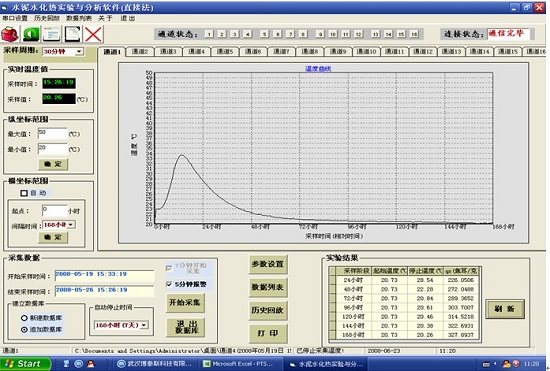This screenshot has width=550, height=371.
Task: Click the 开始采集 button
Action: click(x=185, y=303)
